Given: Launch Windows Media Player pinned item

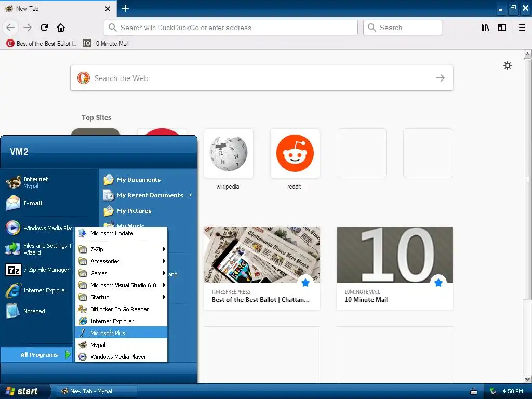Looking at the screenshot, I should (x=39, y=228).
